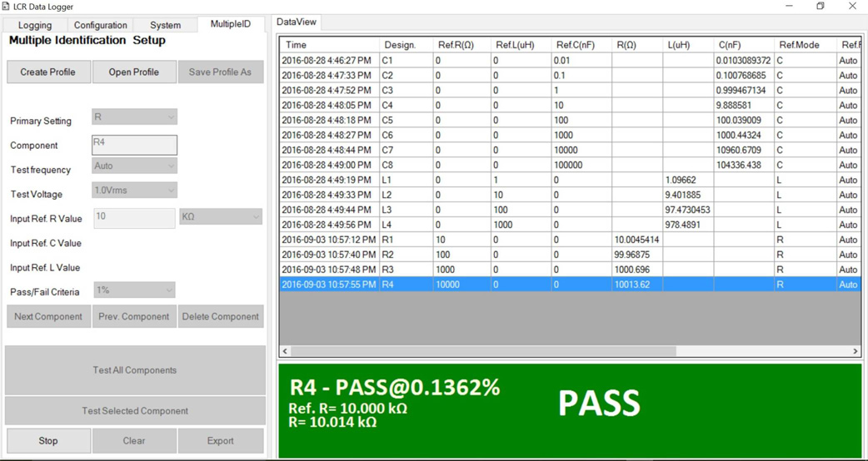Click into the Component name field

tap(134, 145)
